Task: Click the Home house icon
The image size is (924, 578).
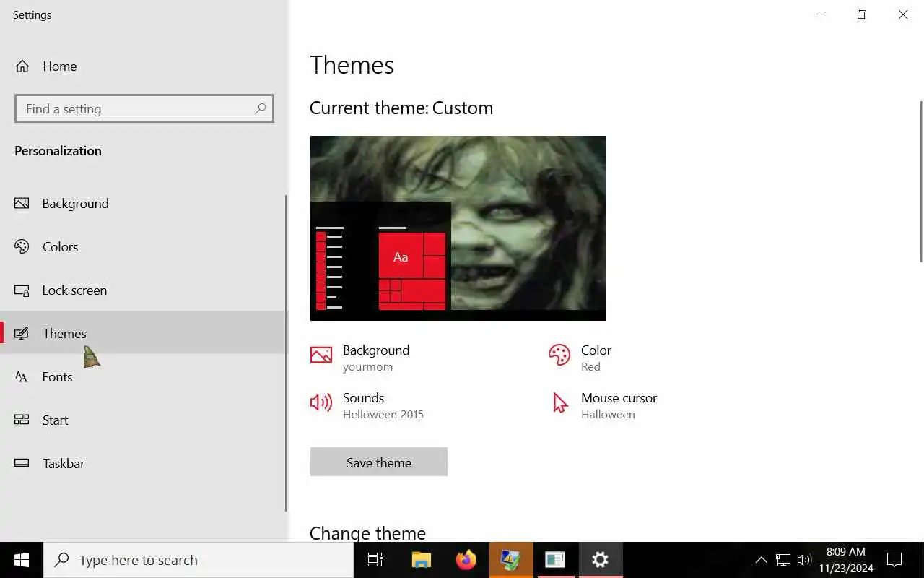Action: (22, 66)
